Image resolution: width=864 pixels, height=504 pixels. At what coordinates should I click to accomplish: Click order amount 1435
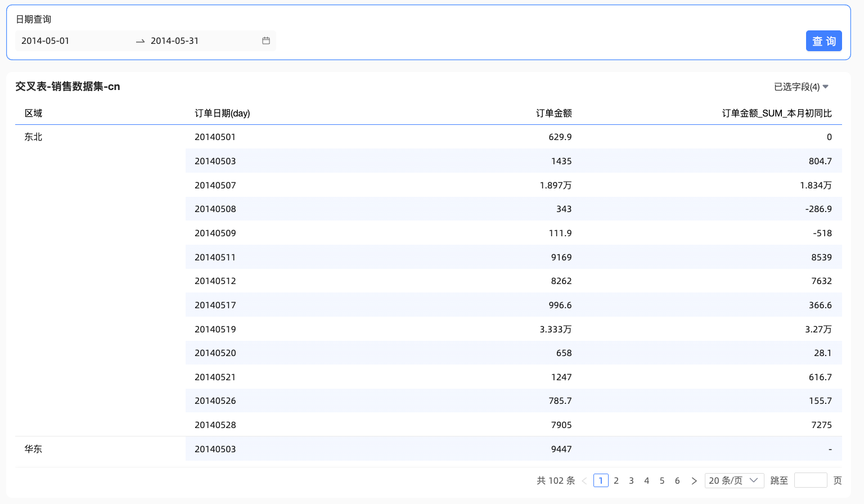click(561, 161)
